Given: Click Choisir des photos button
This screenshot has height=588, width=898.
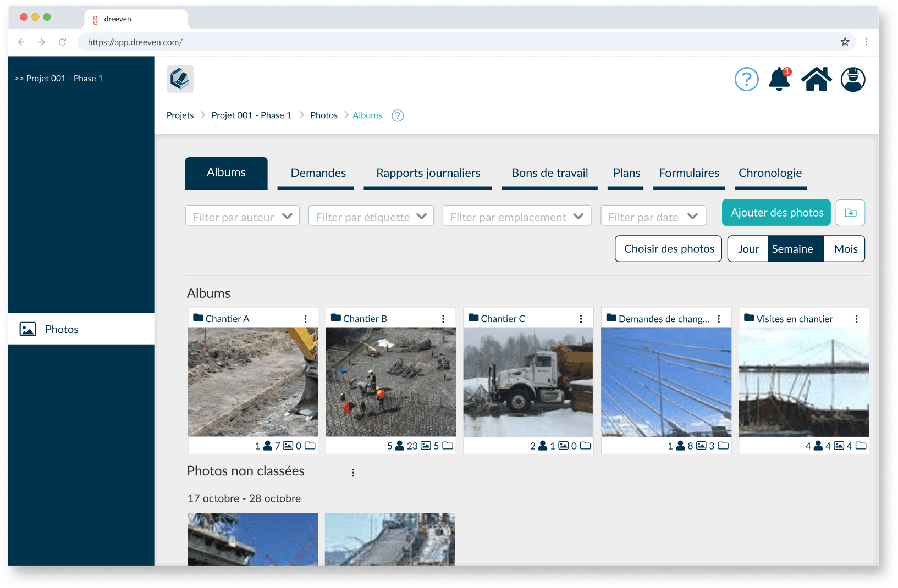Looking at the screenshot, I should tap(669, 249).
